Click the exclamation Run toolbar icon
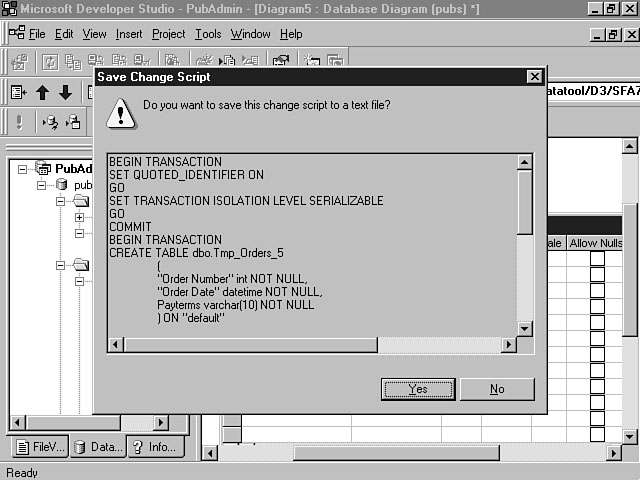Screen dimensions: 640x480 point(19,122)
